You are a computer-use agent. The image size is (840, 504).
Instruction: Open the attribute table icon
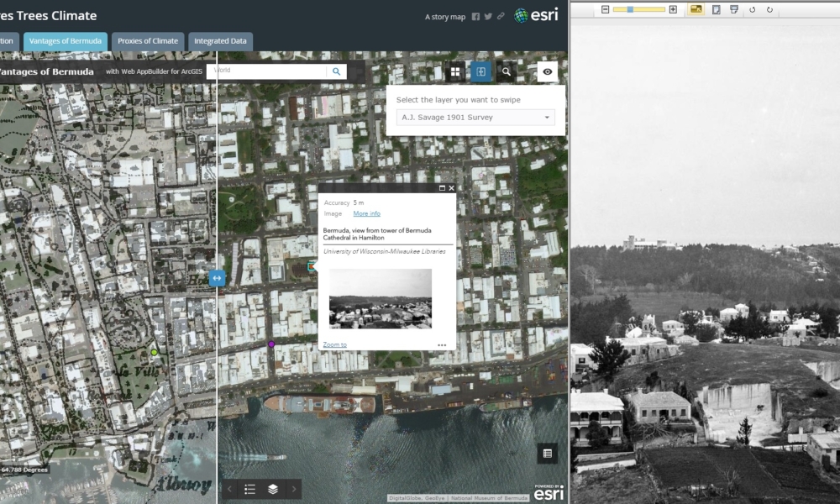(x=547, y=454)
